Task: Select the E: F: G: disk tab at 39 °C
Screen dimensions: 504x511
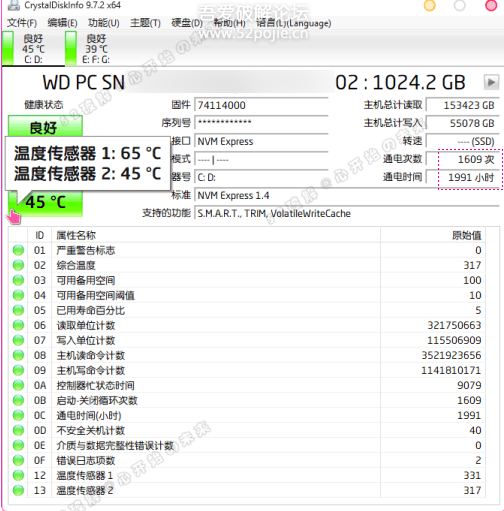Action: [95, 49]
